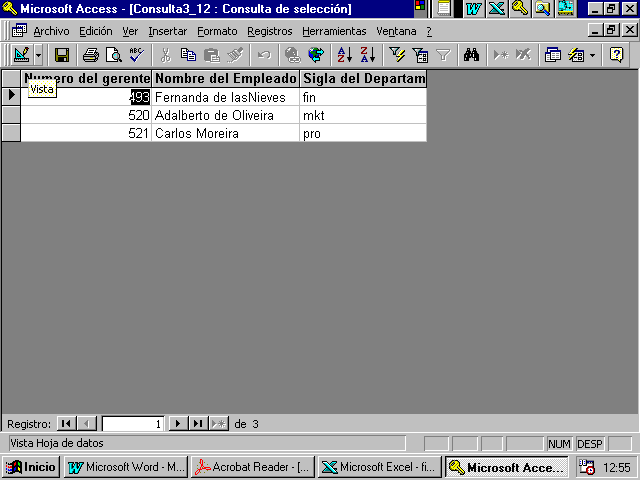Click the record number input field

coord(133,424)
